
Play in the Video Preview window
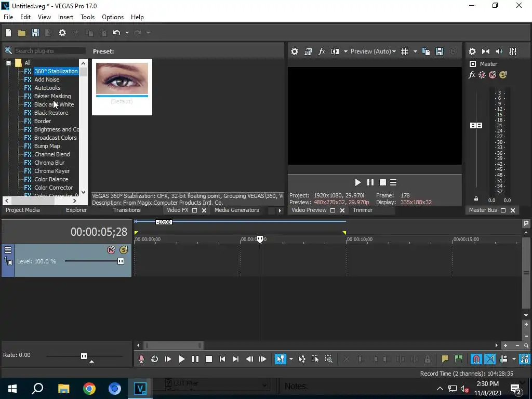click(357, 182)
